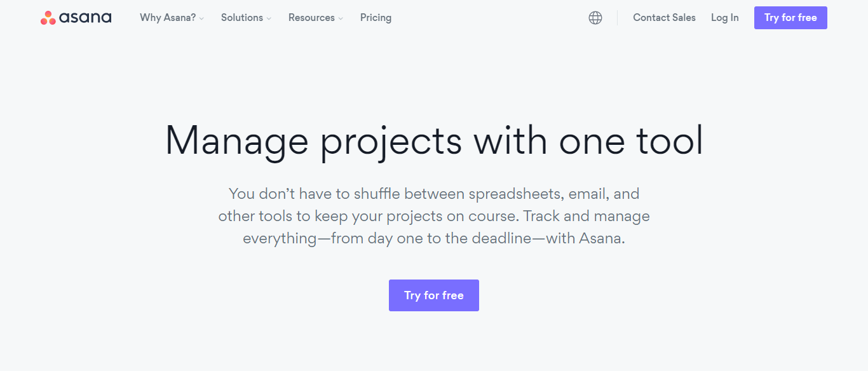Click the Asana wordmark in the header

tap(86, 17)
